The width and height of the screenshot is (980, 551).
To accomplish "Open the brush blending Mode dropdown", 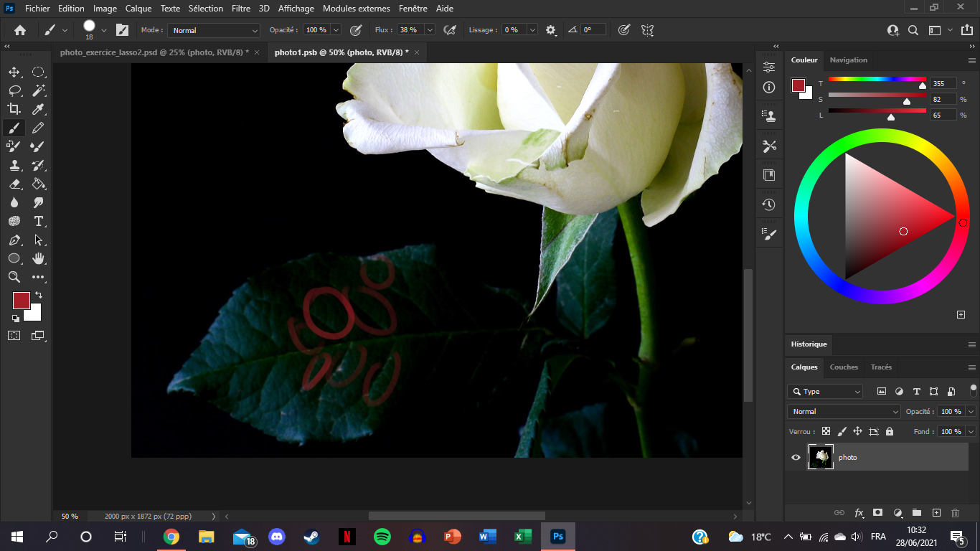I will click(214, 30).
